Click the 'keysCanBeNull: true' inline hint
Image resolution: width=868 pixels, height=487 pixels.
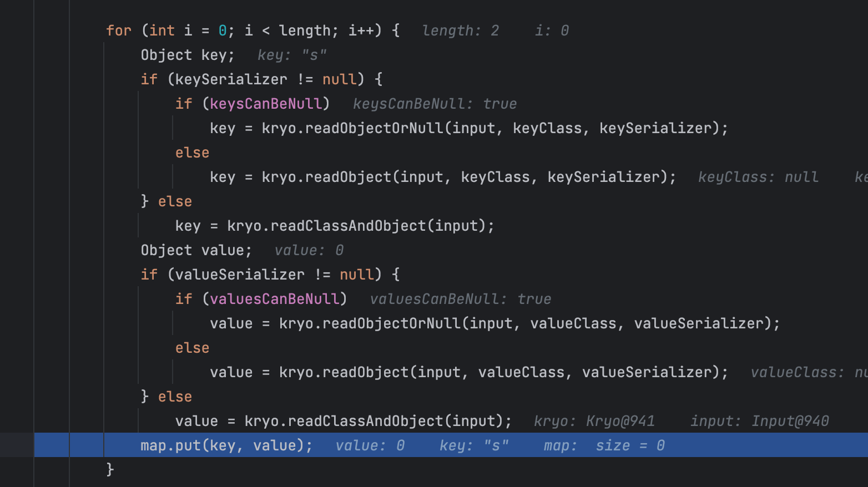tap(435, 104)
